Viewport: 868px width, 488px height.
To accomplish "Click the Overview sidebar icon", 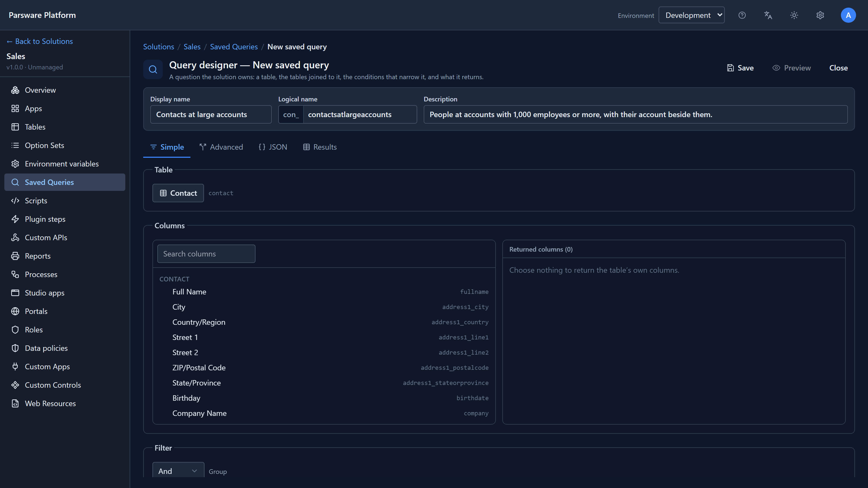I will [15, 90].
